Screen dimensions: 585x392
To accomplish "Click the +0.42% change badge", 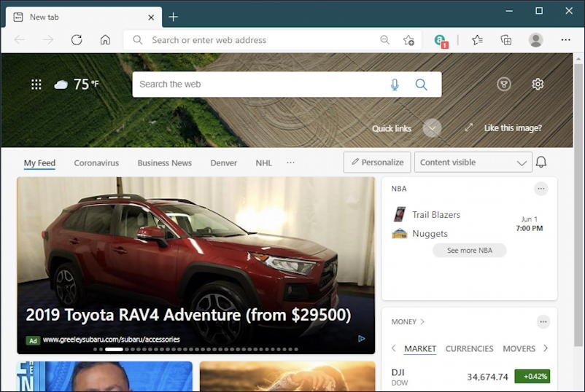I will pyautogui.click(x=532, y=377).
